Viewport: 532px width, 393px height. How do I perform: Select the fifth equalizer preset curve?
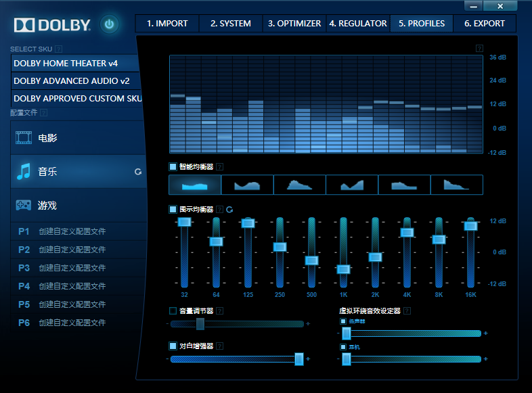tap(404, 185)
